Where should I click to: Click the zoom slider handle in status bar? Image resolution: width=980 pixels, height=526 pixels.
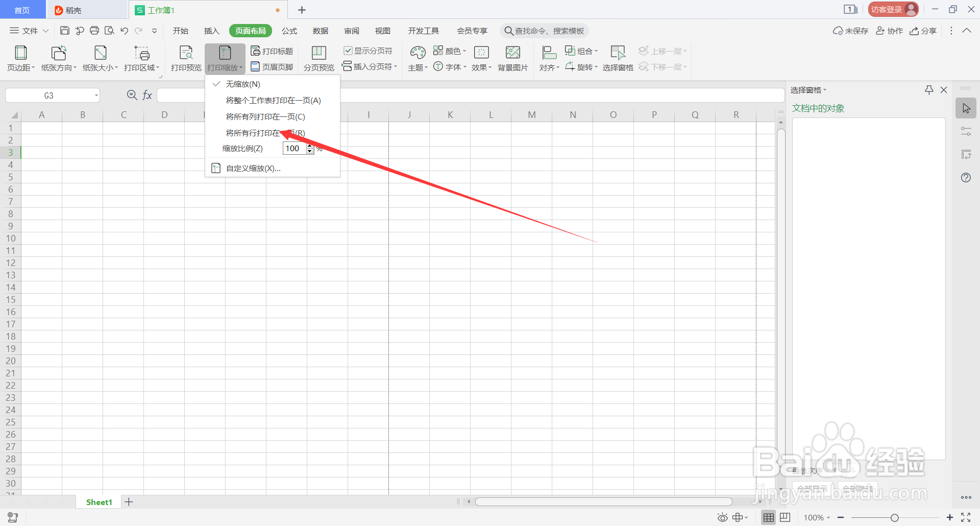point(894,518)
